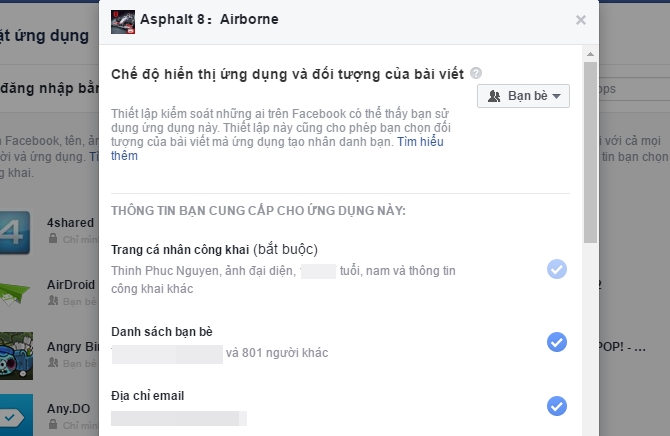Click the help question mark beside the heading
Image resolution: width=670 pixels, height=436 pixels.
pyautogui.click(x=476, y=73)
